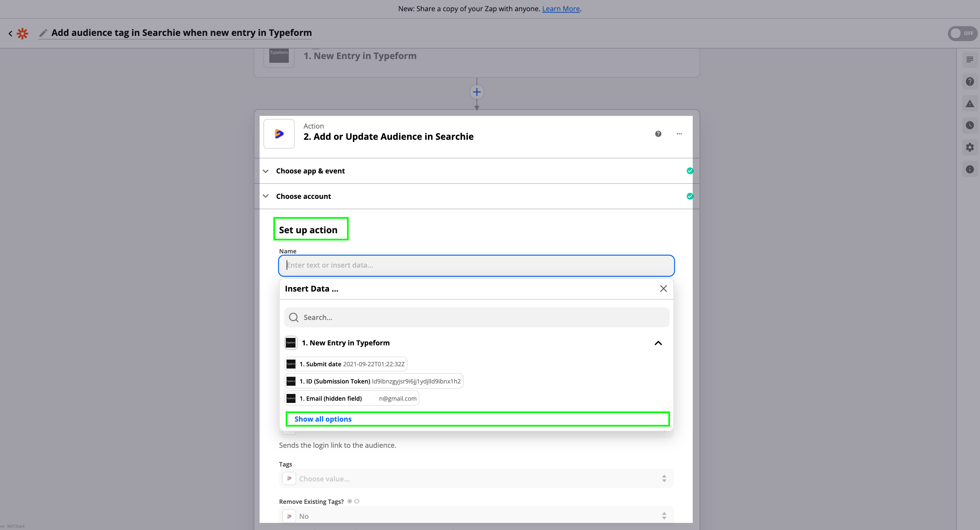
Task: Click the Choose account green checkmark
Action: [690, 196]
